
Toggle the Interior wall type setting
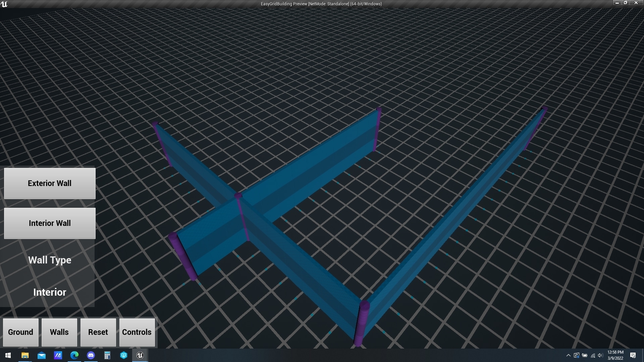[x=49, y=292]
